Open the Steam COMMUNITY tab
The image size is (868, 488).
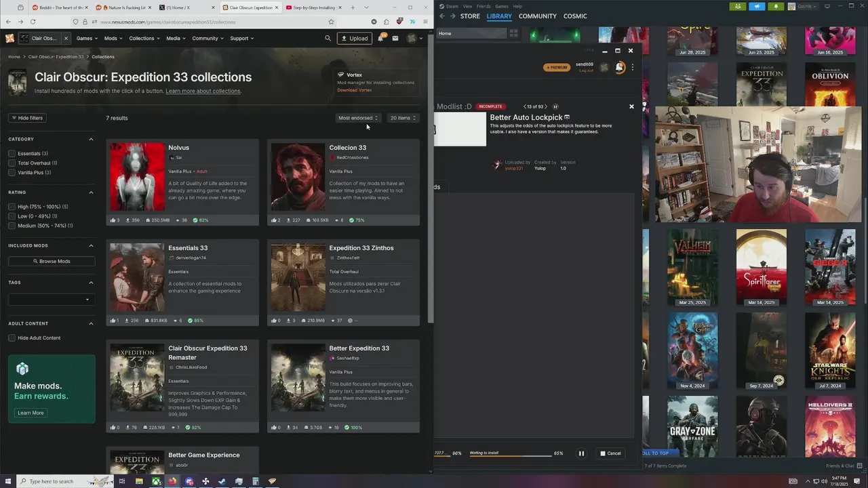point(538,16)
